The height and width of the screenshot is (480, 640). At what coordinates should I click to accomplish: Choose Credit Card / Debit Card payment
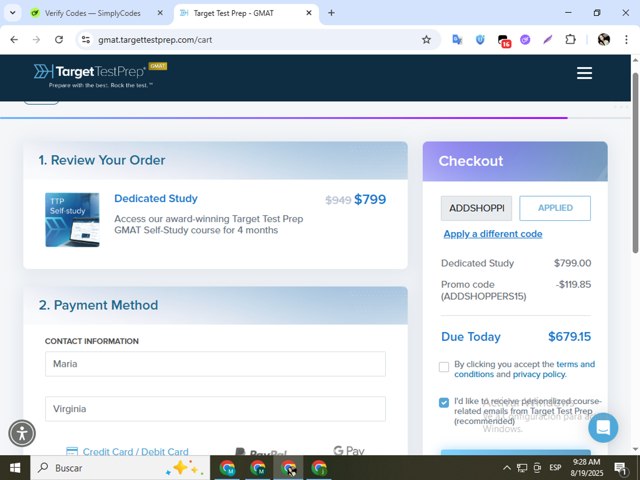tap(127, 451)
